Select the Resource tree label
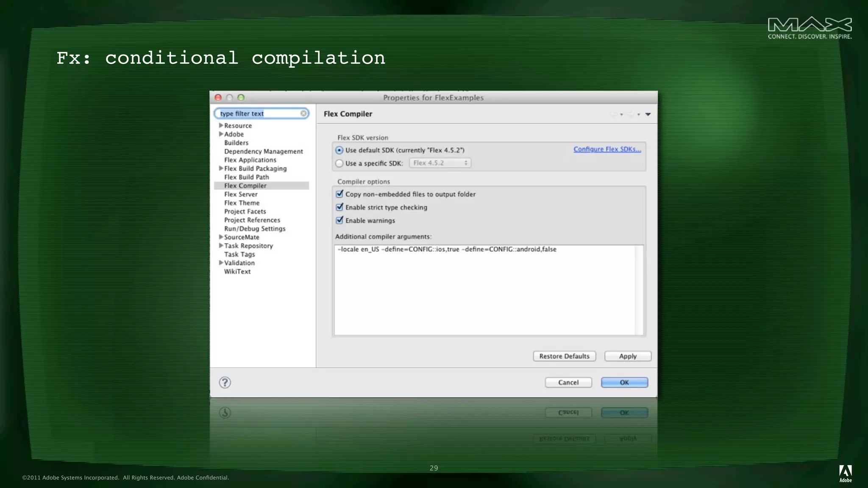The height and width of the screenshot is (488, 868). click(x=238, y=125)
